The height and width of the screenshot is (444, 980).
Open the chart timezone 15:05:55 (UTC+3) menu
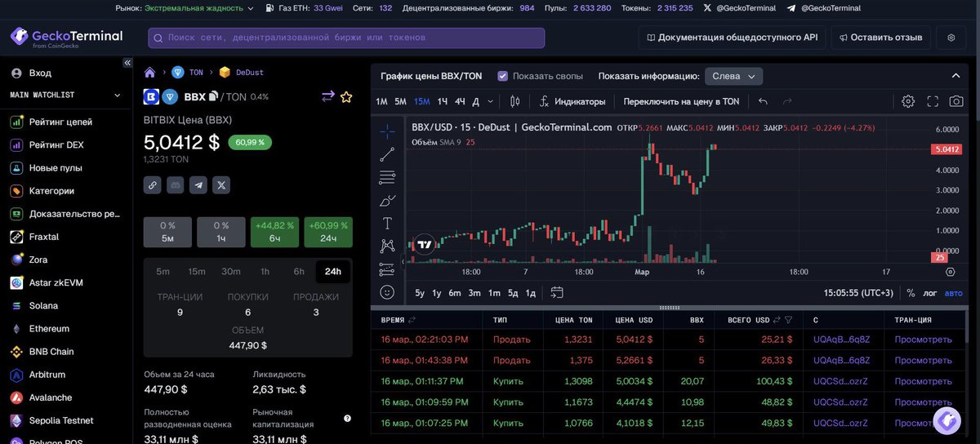point(858,293)
